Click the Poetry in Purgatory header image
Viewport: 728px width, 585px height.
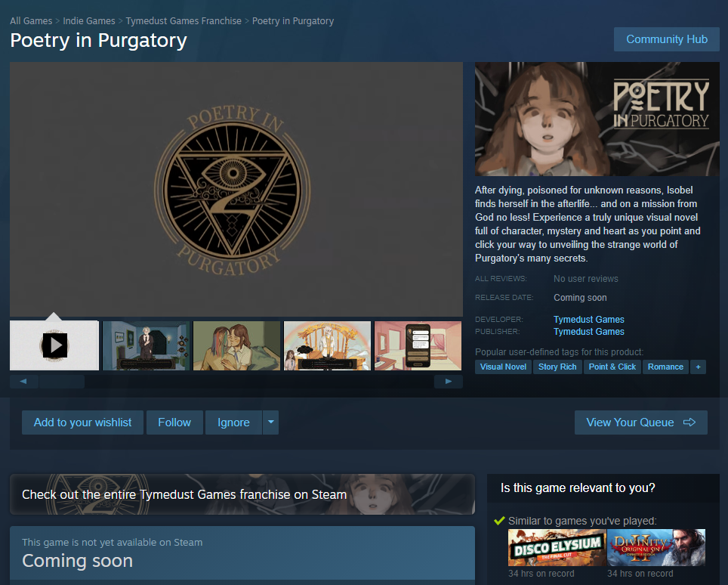597,119
